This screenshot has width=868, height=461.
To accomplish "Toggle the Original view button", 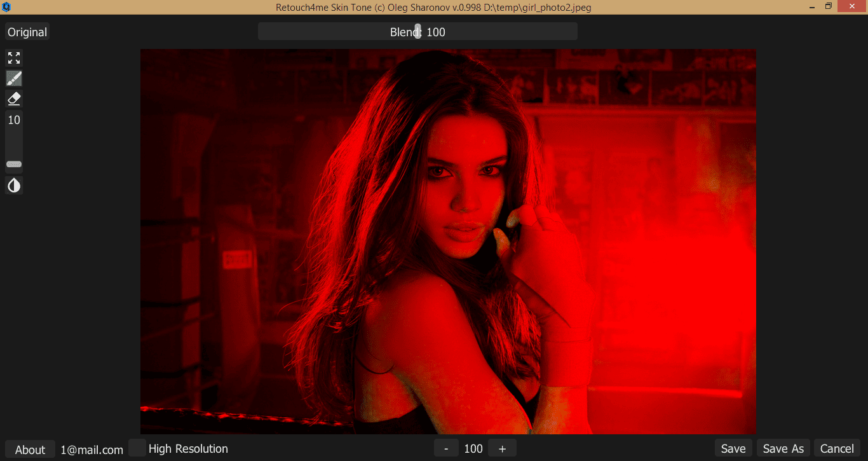I will tap(27, 32).
